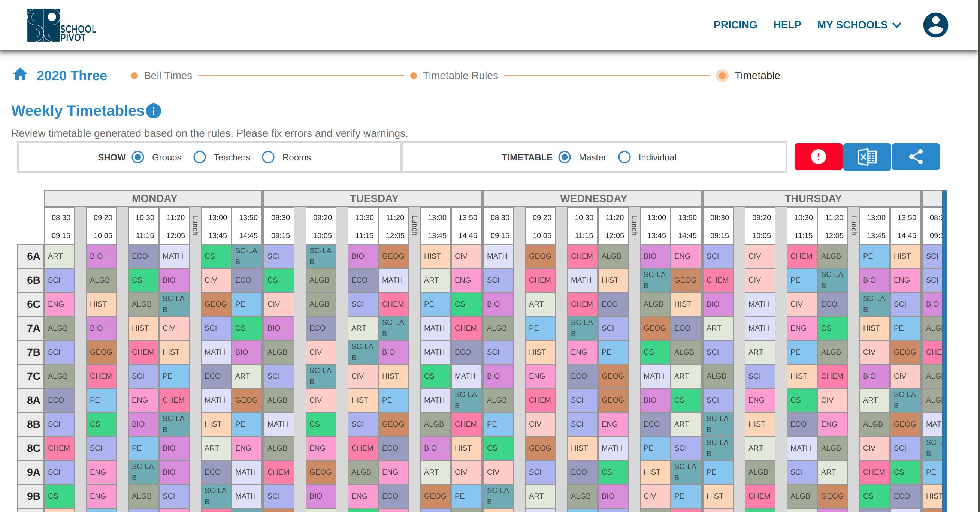This screenshot has width=980, height=512.
Task: Click 8C's Wednesday 08:30 CS cell
Action: pos(498,448)
